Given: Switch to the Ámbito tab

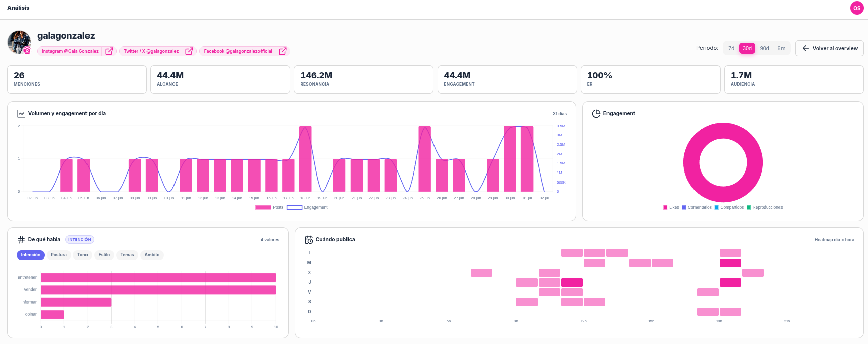Looking at the screenshot, I should pyautogui.click(x=152, y=255).
